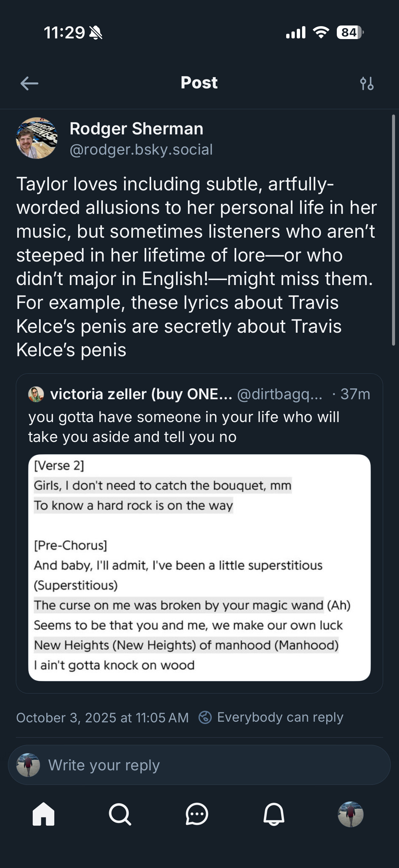Viewport: 399px width, 868px height.
Task: Open thread view settings icon
Action: 367,83
